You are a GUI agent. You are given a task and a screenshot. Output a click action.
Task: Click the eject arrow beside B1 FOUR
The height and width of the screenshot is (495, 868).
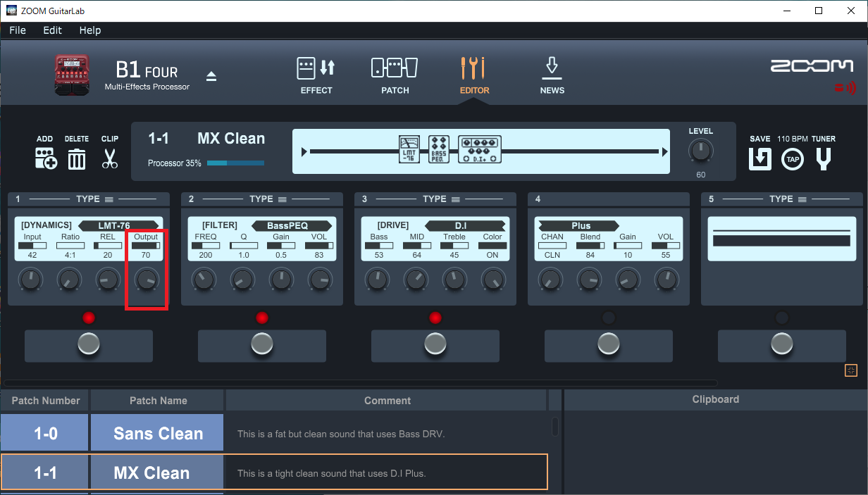[x=211, y=76]
